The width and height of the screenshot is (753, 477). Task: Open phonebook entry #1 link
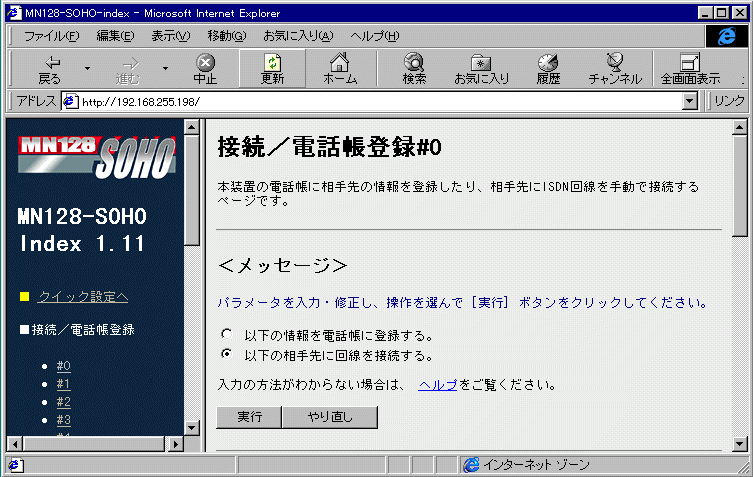tap(63, 384)
